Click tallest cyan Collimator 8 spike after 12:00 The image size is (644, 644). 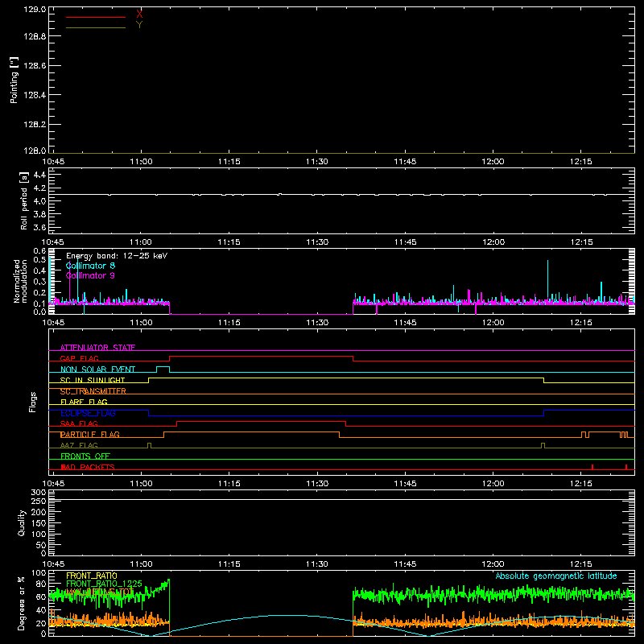[x=548, y=279]
